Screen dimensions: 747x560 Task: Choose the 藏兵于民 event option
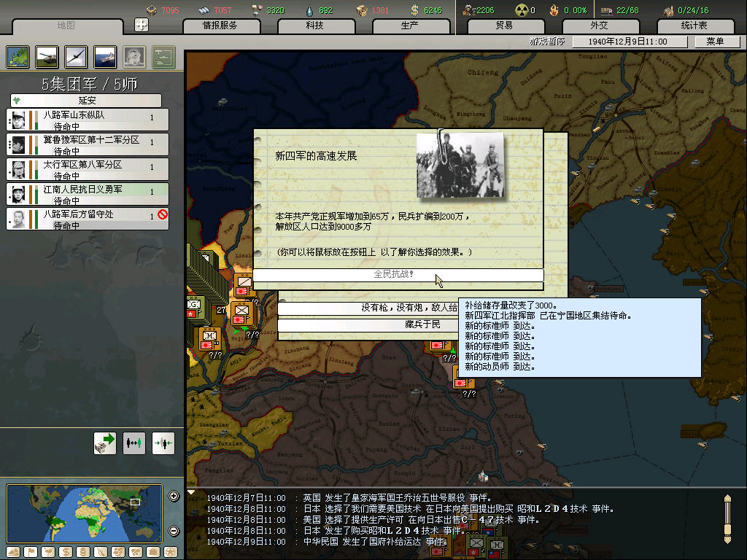tap(368, 324)
